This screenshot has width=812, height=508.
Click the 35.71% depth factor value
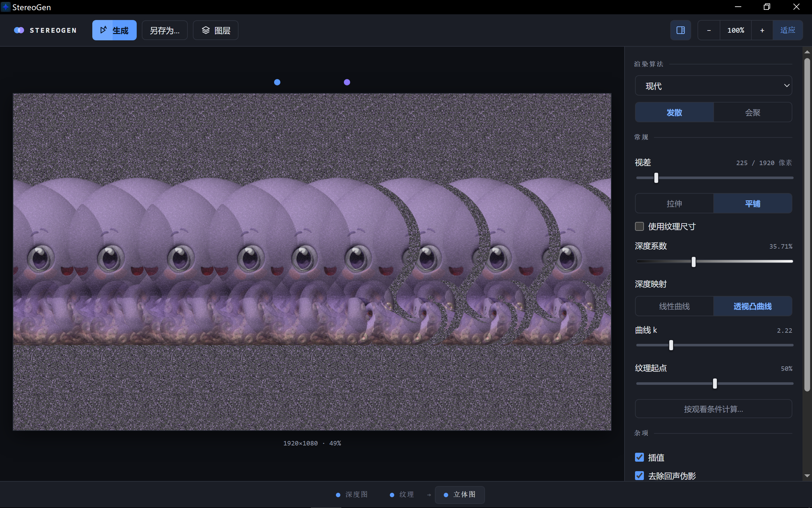point(781,247)
